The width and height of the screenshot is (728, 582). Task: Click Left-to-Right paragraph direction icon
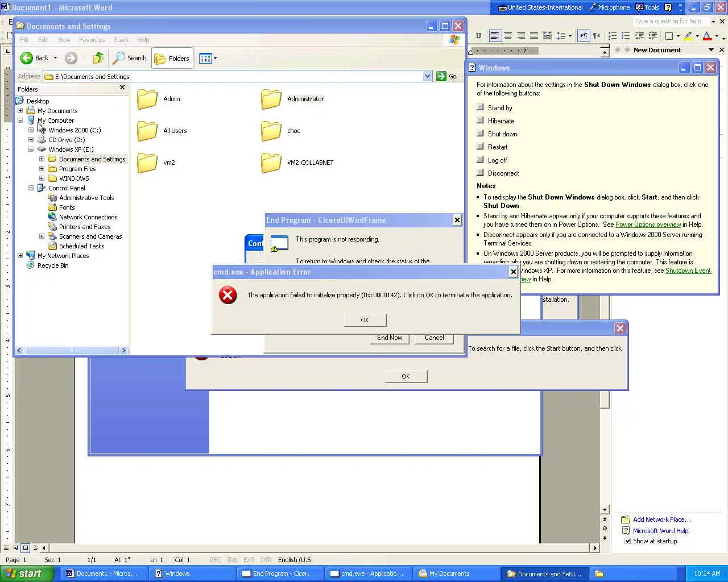pos(584,36)
